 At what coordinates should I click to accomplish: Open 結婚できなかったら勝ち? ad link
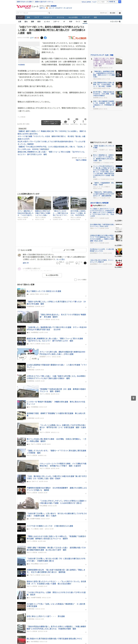pos(25,2)
